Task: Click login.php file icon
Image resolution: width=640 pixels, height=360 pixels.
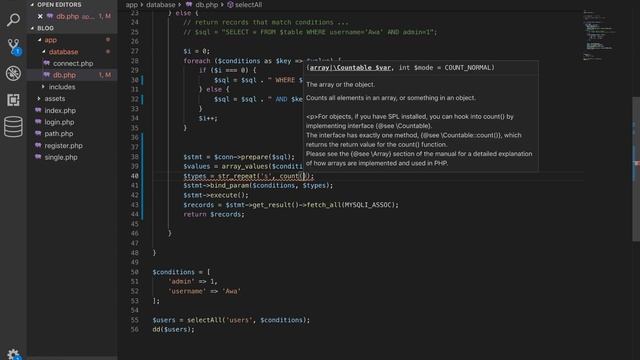Action: click(38, 122)
